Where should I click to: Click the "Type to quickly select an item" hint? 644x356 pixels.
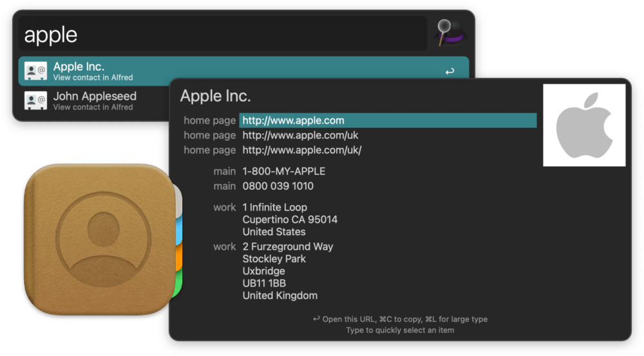400,330
